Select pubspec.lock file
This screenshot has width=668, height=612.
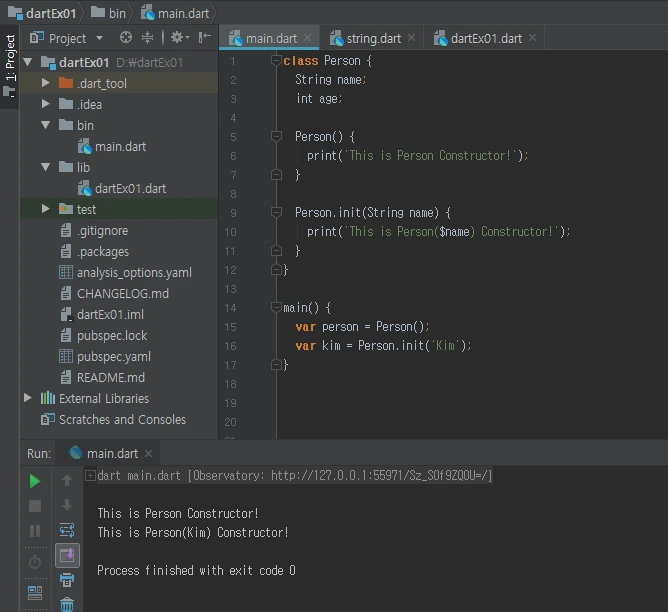104,336
